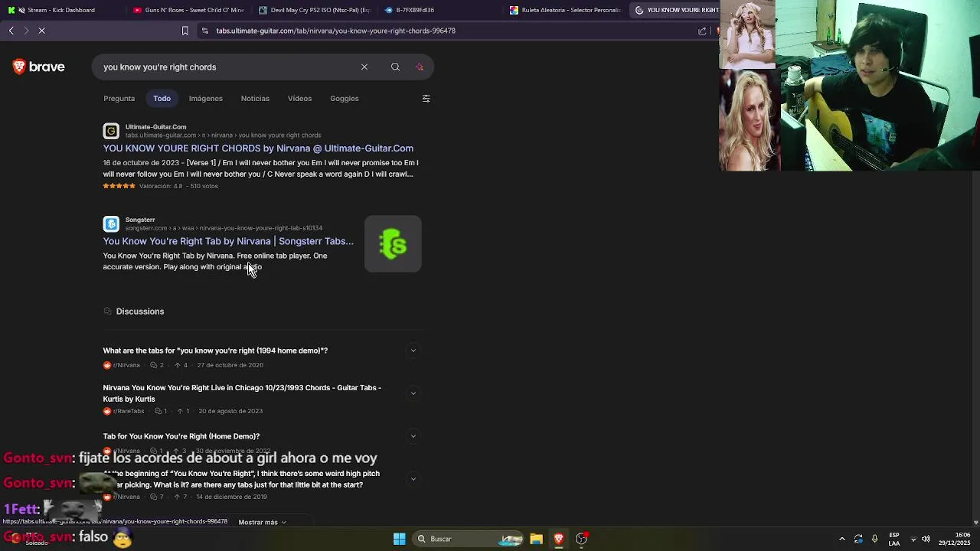This screenshot has width=980, height=551.
Task: Open the Ultimate-Guitar chords result link
Action: tap(258, 148)
